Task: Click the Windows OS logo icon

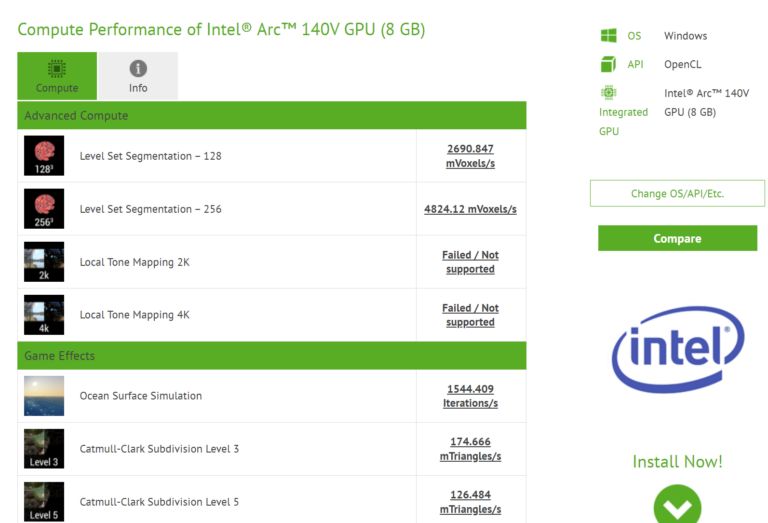Action: coord(608,36)
